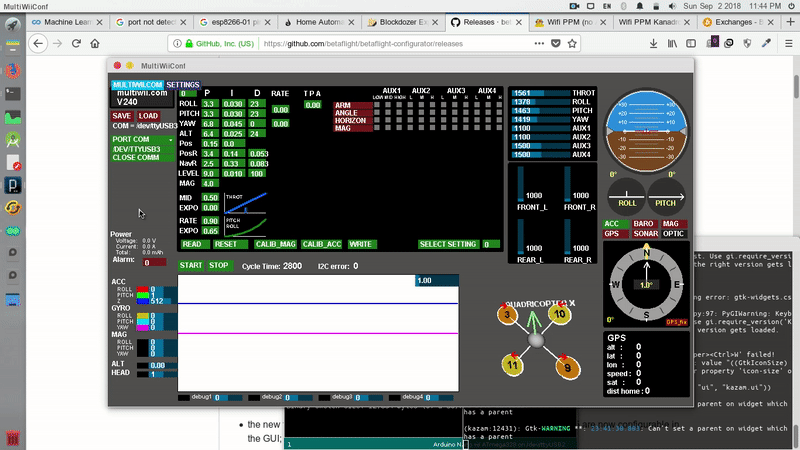Open the P application icon in the dock

click(13, 185)
